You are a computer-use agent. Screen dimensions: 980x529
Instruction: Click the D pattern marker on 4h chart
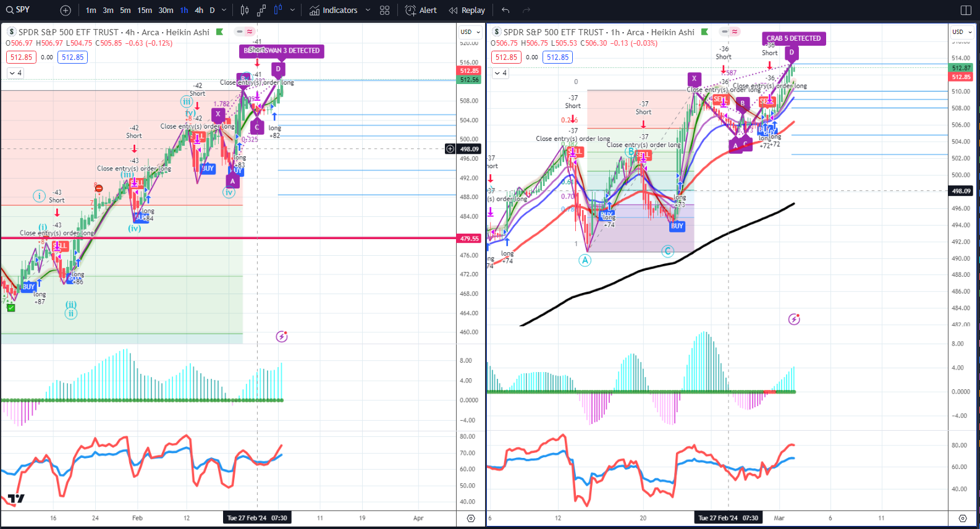pos(278,69)
